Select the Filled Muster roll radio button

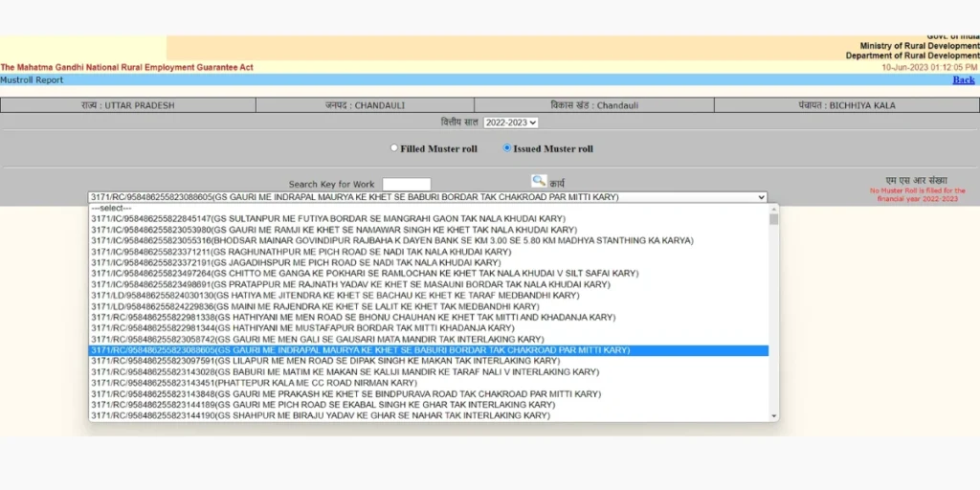tap(394, 148)
